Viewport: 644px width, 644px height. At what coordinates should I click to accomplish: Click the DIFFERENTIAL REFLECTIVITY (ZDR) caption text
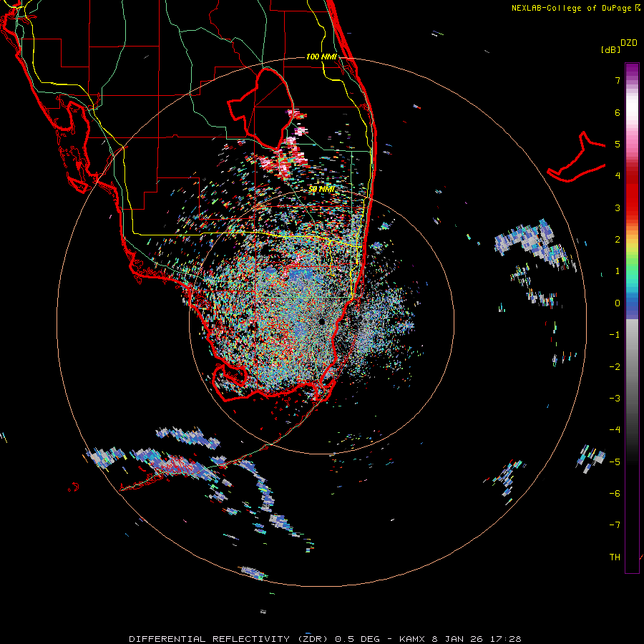[x=230, y=639]
